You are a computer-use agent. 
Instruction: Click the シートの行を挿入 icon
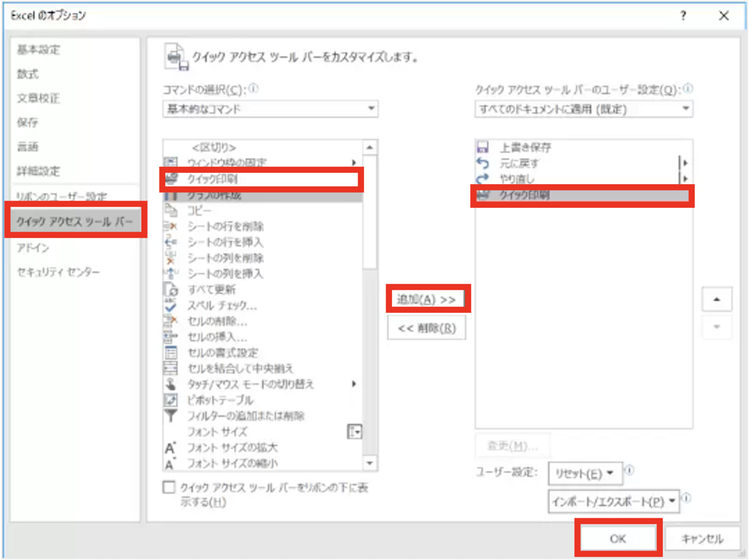170,242
